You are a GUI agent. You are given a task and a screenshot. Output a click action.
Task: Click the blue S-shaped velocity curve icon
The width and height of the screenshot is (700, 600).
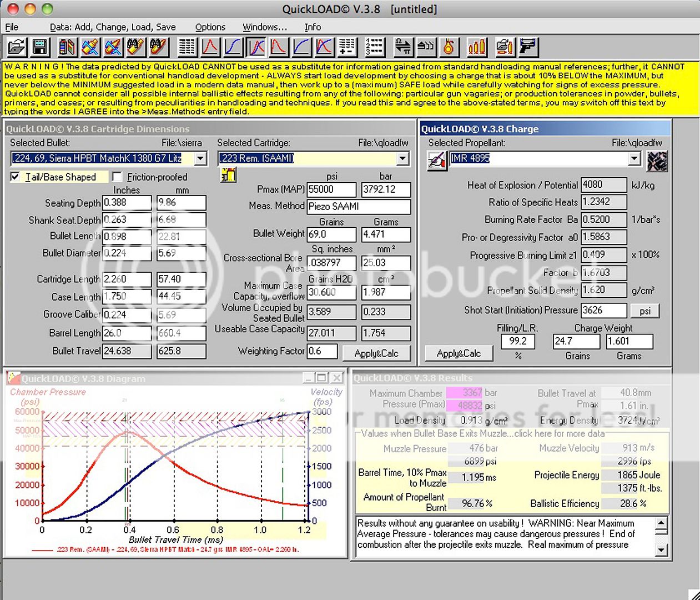(233, 47)
